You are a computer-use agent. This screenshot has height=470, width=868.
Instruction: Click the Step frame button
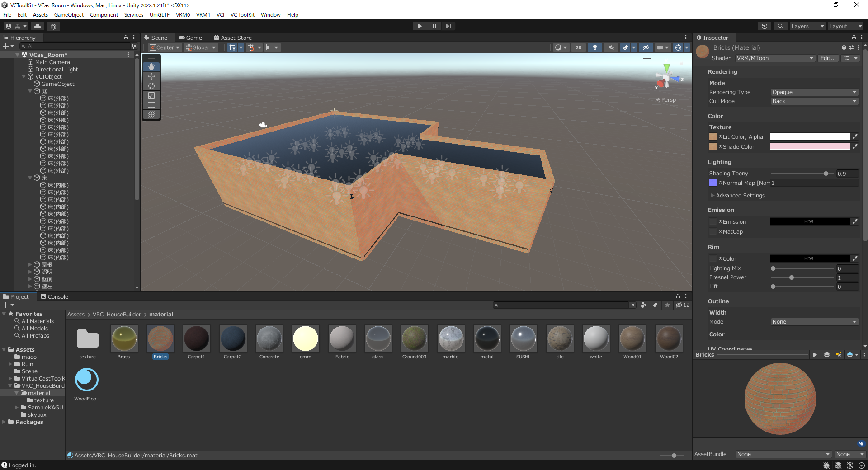pyautogui.click(x=448, y=26)
